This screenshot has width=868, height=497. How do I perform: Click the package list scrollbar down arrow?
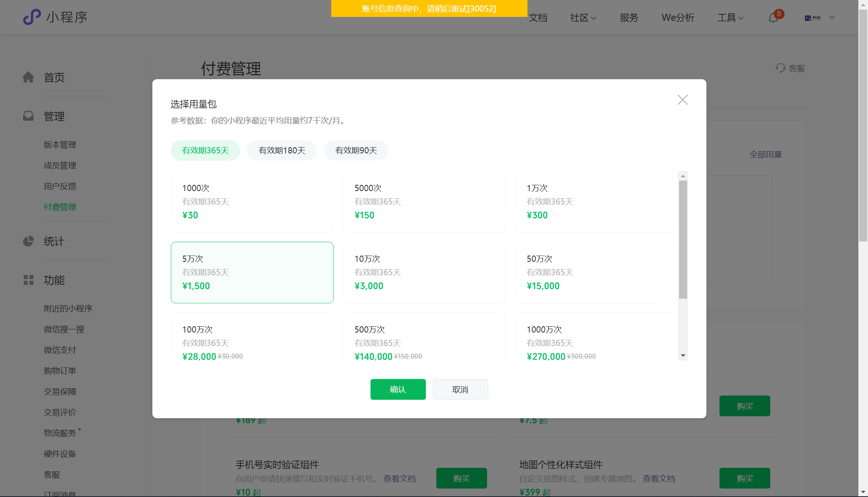683,356
